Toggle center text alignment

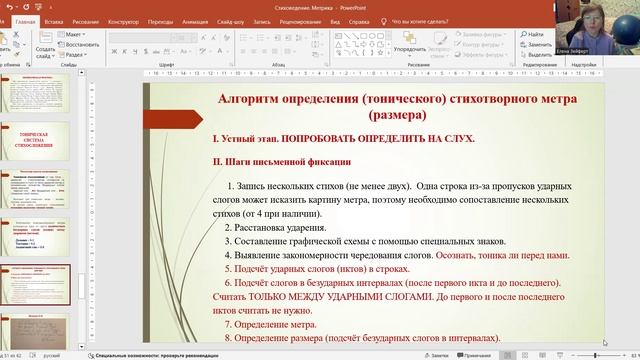[253, 51]
